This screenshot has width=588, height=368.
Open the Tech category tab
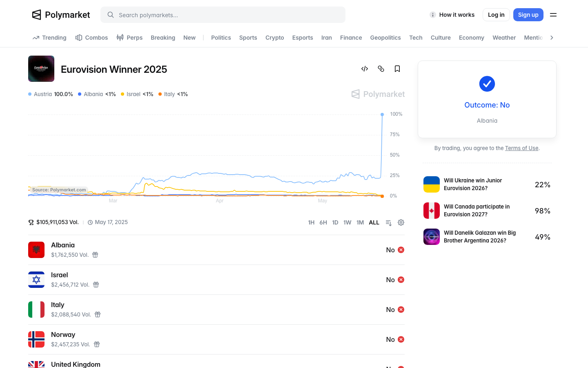click(x=416, y=38)
